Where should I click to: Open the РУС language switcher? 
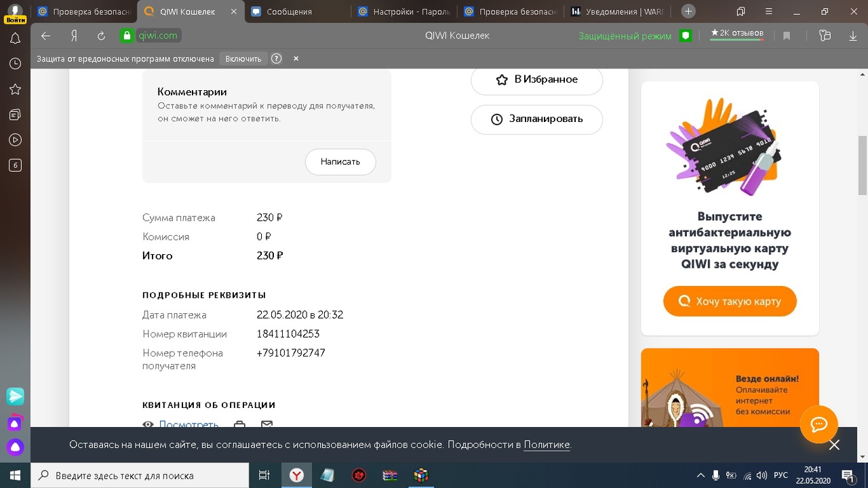click(781, 476)
